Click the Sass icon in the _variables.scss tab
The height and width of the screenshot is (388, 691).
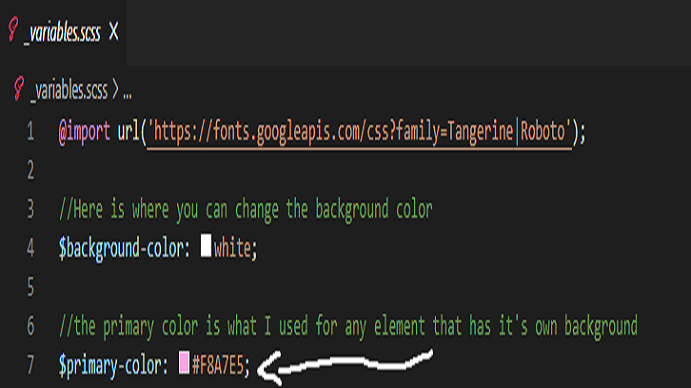tap(14, 30)
